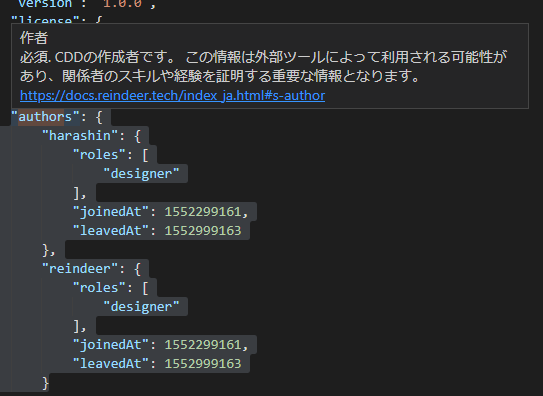Click the "harashin" author key

pos(80,136)
